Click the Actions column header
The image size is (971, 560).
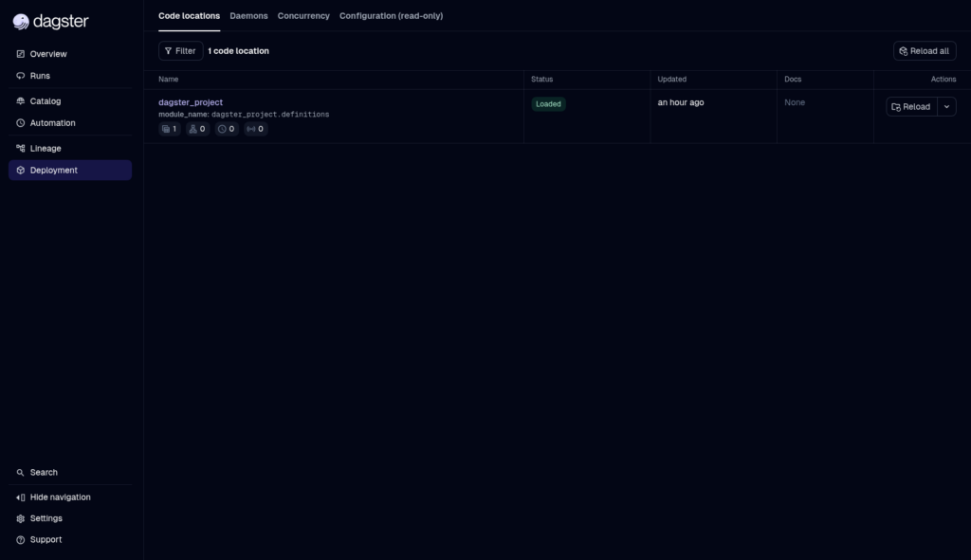[x=944, y=80]
